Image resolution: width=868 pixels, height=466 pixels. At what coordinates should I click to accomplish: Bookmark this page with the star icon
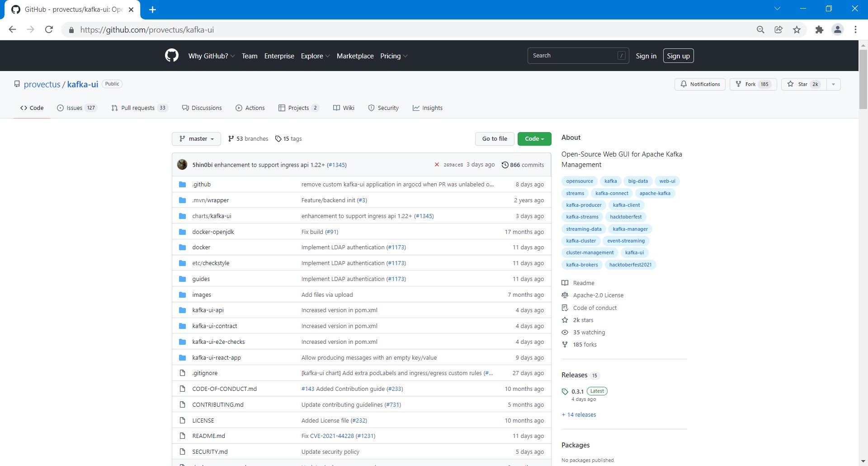click(x=797, y=30)
